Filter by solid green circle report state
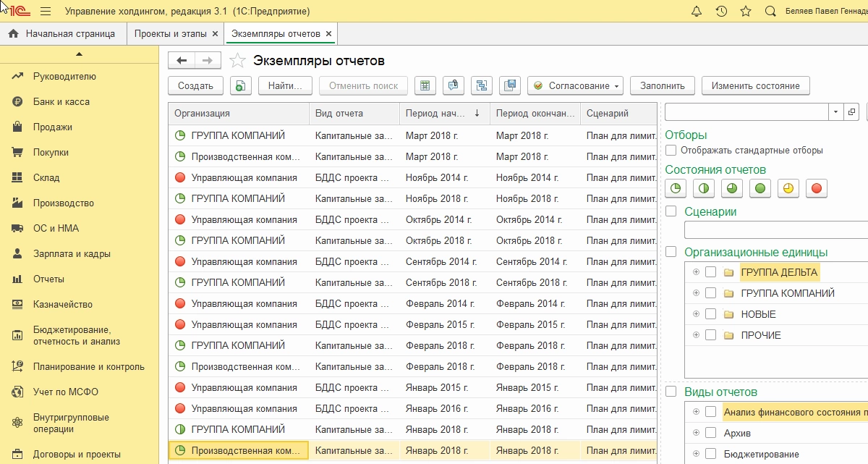Image resolution: width=868 pixels, height=464 pixels. 759,188
